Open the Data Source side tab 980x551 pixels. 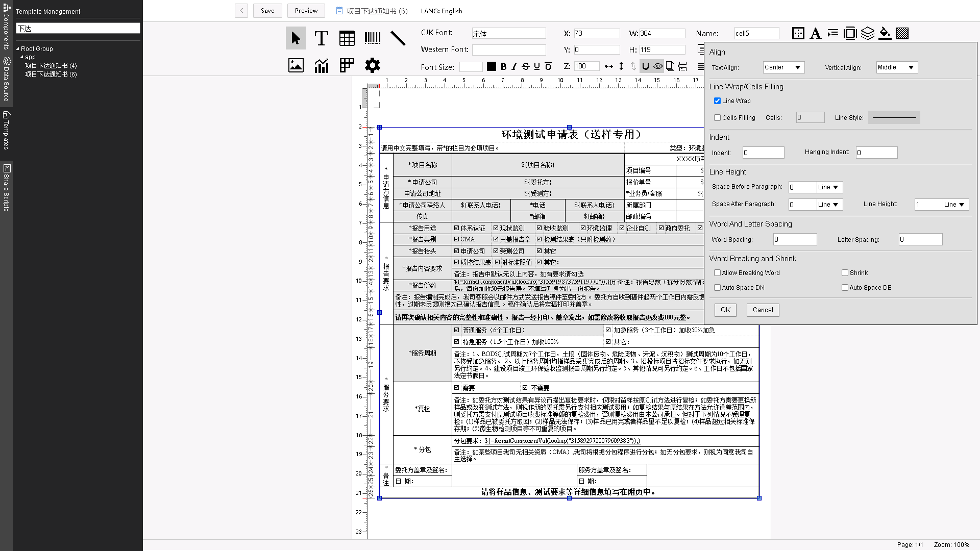[x=6, y=79]
